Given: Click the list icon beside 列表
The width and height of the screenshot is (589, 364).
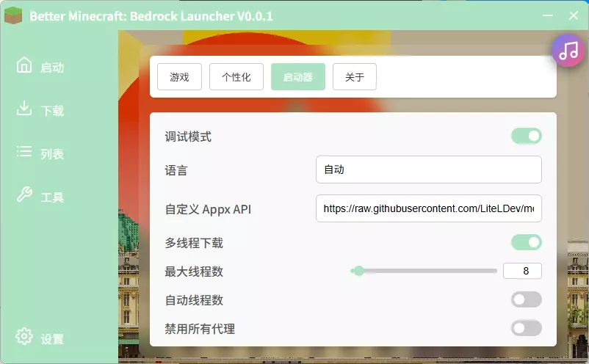Looking at the screenshot, I should (24, 151).
